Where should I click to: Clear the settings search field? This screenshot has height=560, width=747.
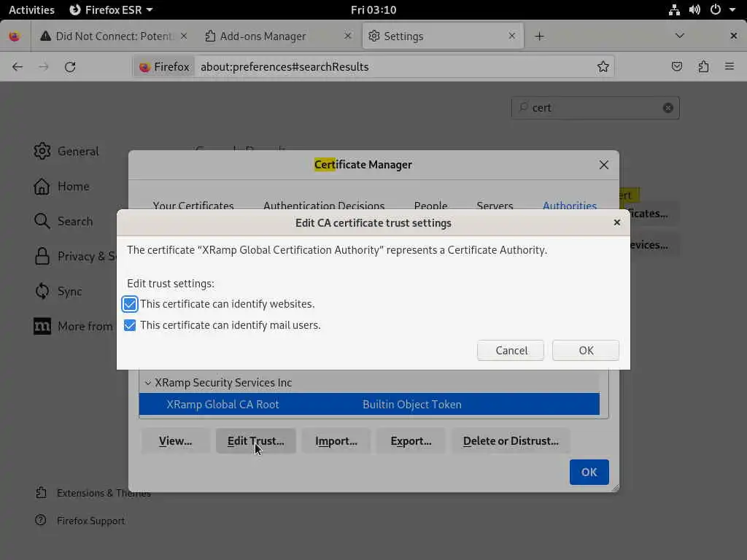(x=668, y=108)
